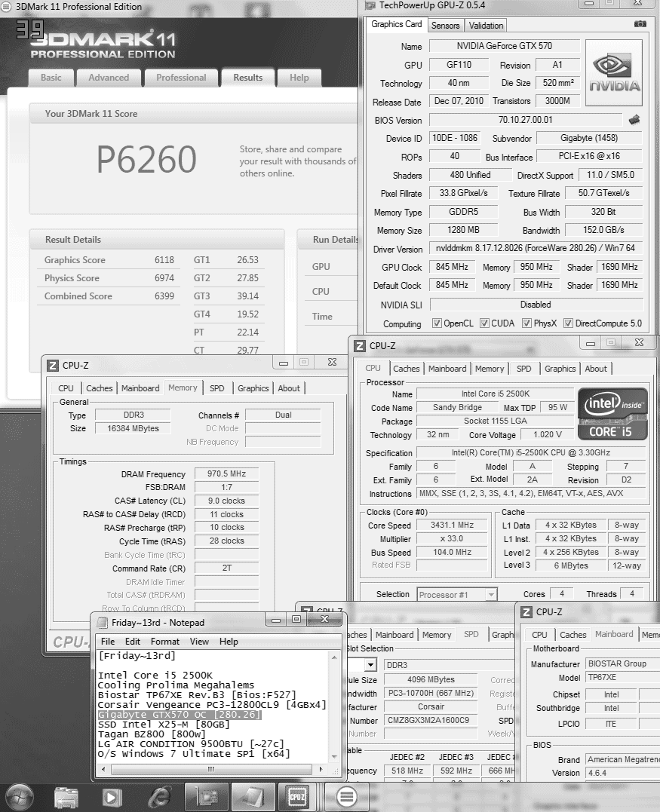Click the GPU Name field NVIDIA GeForce GTX 570

coord(504,46)
